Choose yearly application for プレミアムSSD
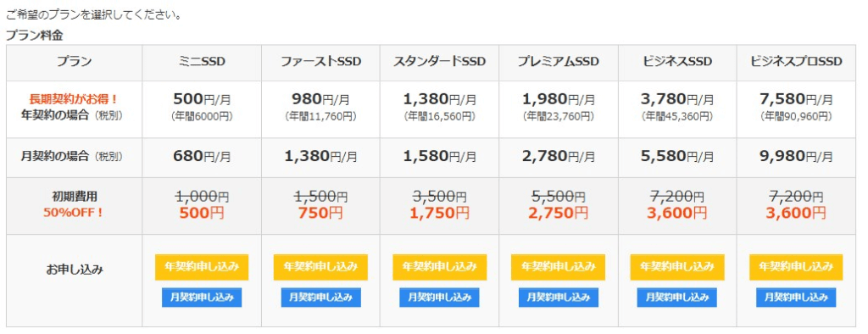868x334 pixels. tap(558, 267)
